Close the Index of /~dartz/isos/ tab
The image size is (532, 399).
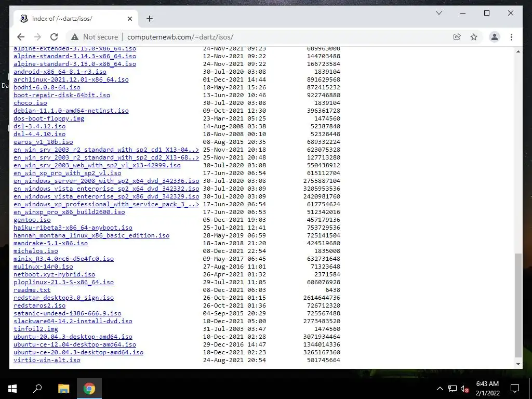click(129, 19)
